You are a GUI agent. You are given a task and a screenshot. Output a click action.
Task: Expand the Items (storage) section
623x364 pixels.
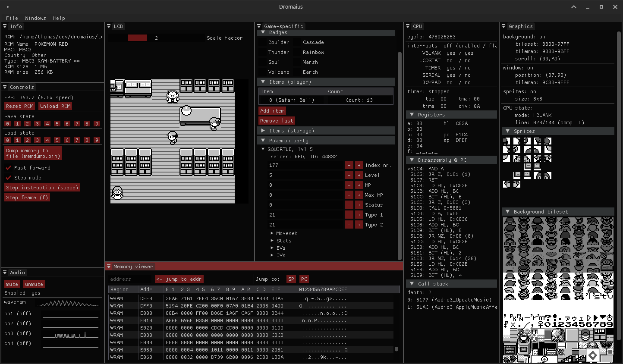tap(327, 131)
